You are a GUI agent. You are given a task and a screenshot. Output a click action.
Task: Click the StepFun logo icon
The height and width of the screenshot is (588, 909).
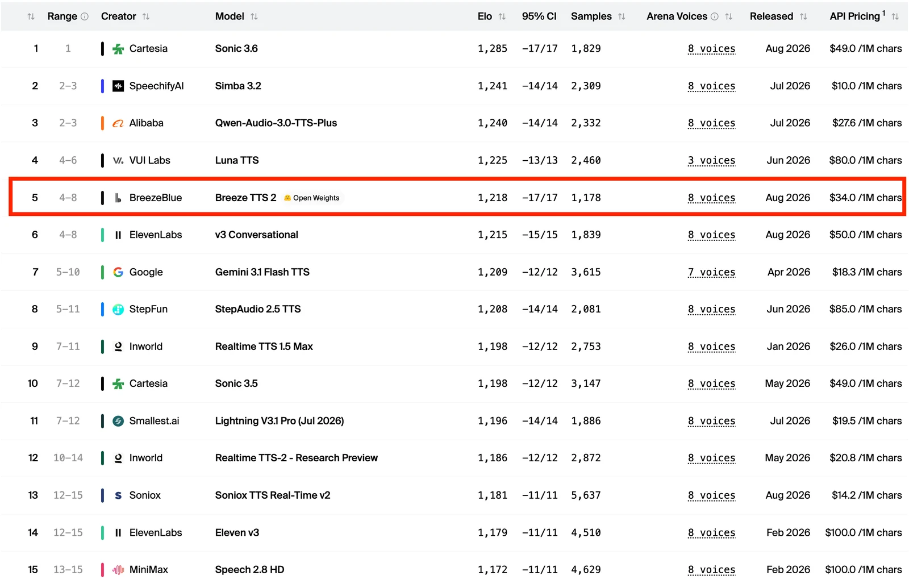tap(118, 309)
